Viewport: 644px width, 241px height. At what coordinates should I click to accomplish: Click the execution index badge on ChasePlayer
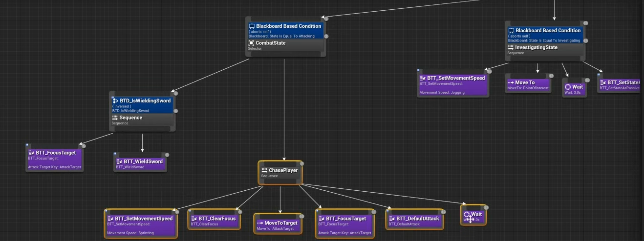(301, 164)
